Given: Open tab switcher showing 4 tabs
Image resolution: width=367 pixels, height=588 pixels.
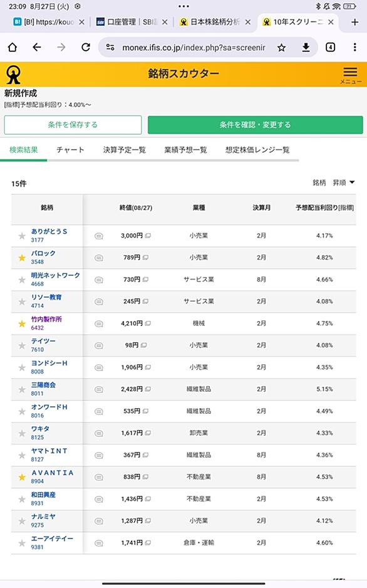Looking at the screenshot, I should pos(330,47).
